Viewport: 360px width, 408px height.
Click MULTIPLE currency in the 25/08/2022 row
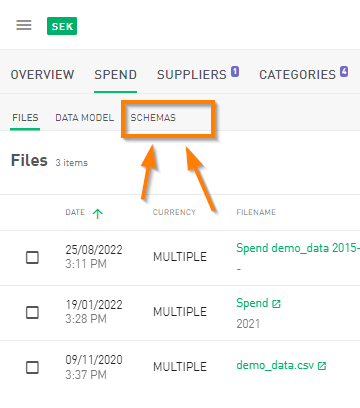tap(180, 257)
